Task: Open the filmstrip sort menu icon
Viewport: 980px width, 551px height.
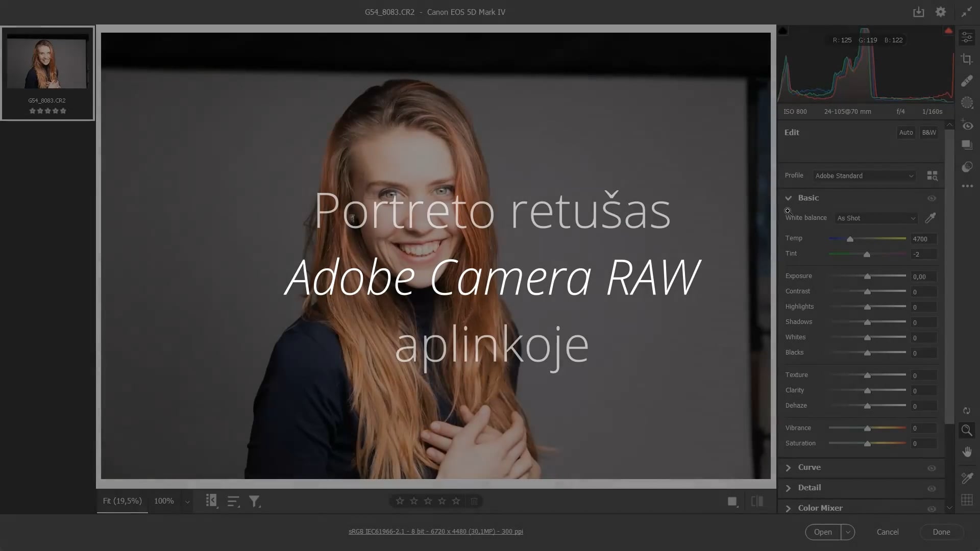Action: pos(233,501)
